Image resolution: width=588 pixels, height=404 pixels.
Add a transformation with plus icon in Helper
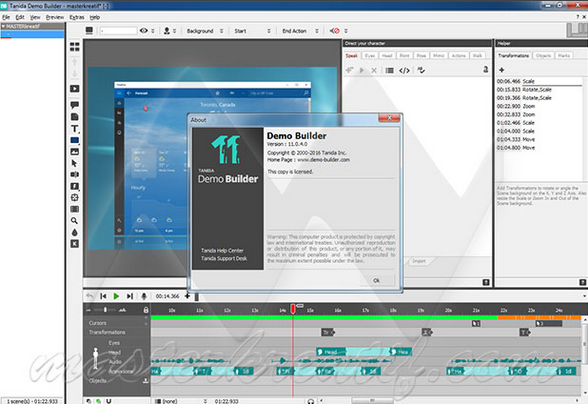click(x=501, y=70)
